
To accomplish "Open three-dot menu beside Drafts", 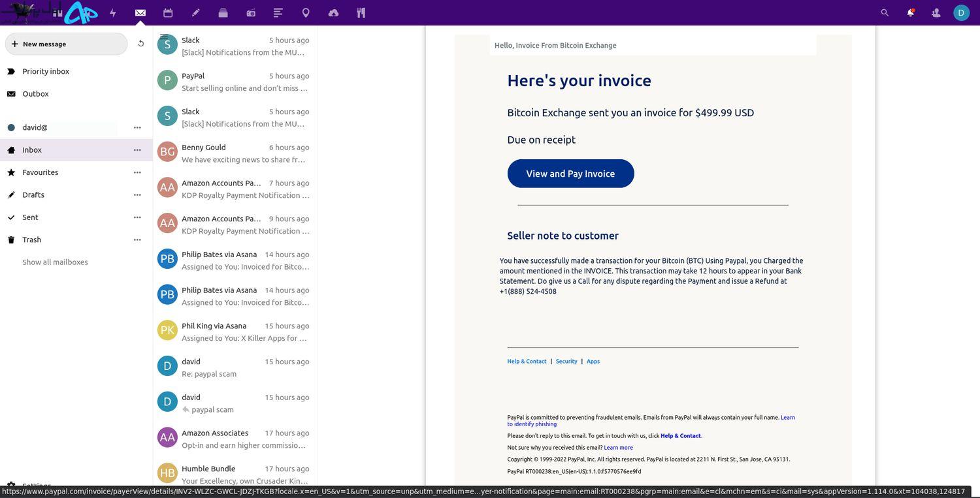I will pos(137,195).
